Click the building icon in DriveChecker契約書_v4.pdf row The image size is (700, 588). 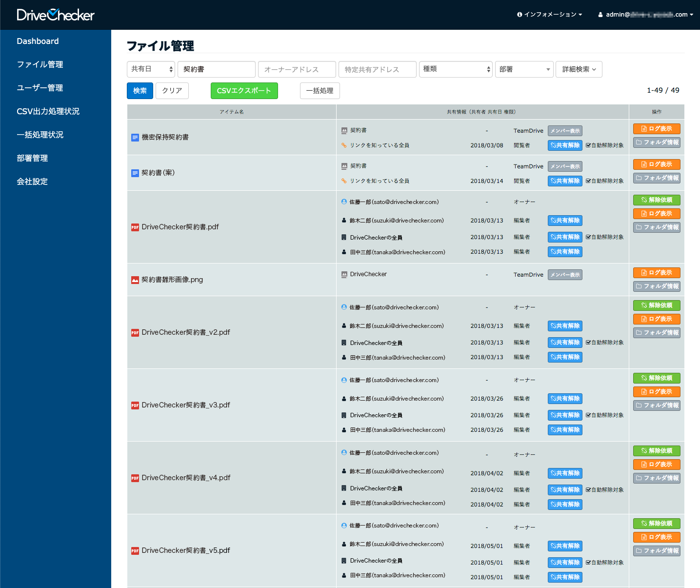coord(344,488)
